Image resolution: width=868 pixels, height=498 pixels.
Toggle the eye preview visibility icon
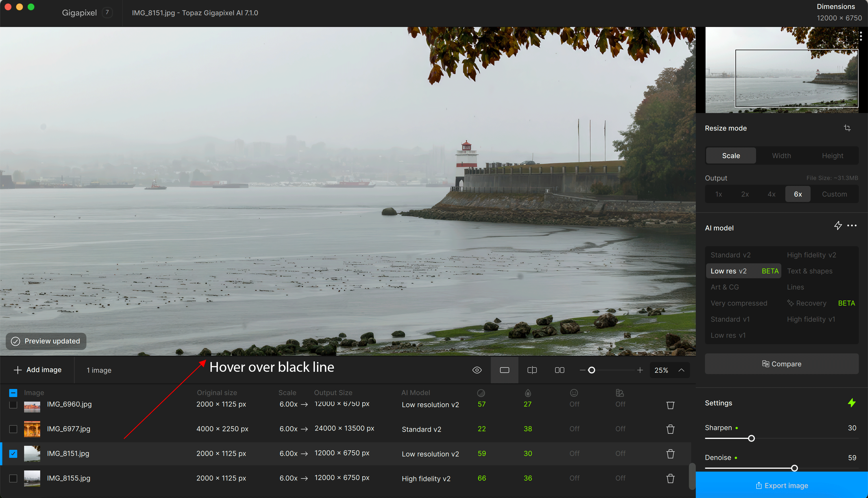coord(476,370)
